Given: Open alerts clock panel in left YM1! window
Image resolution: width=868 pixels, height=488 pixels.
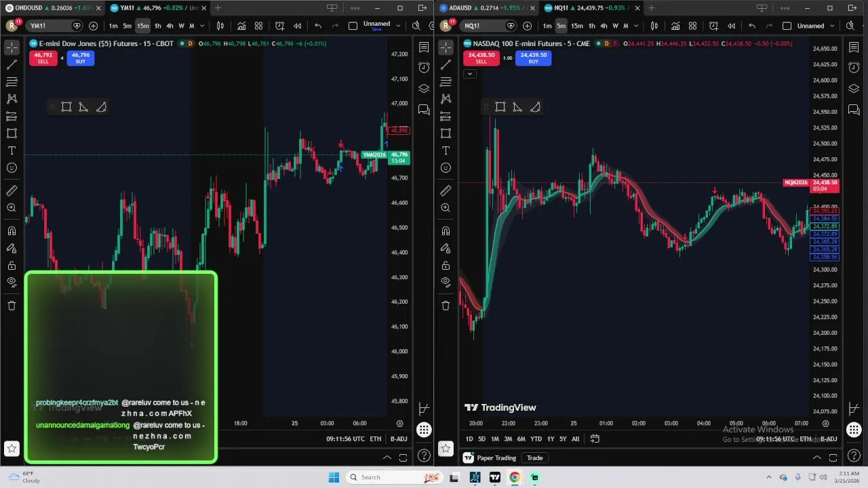Looking at the screenshot, I should (424, 67).
